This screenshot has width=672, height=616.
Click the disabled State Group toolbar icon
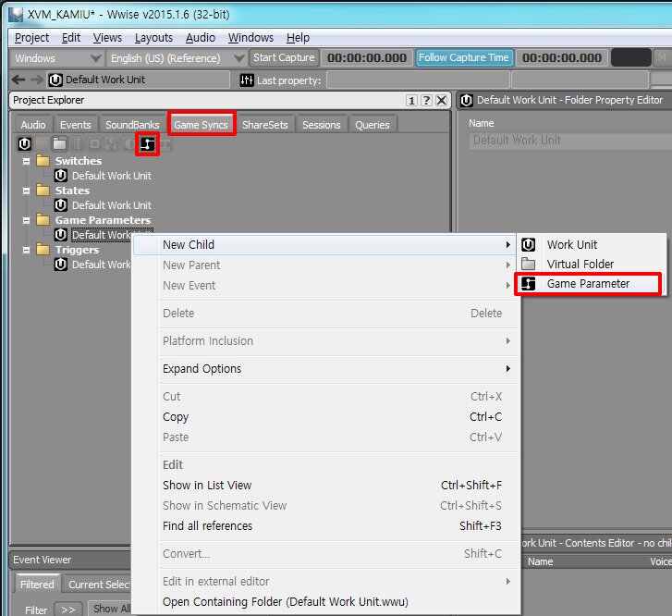[x=112, y=143]
